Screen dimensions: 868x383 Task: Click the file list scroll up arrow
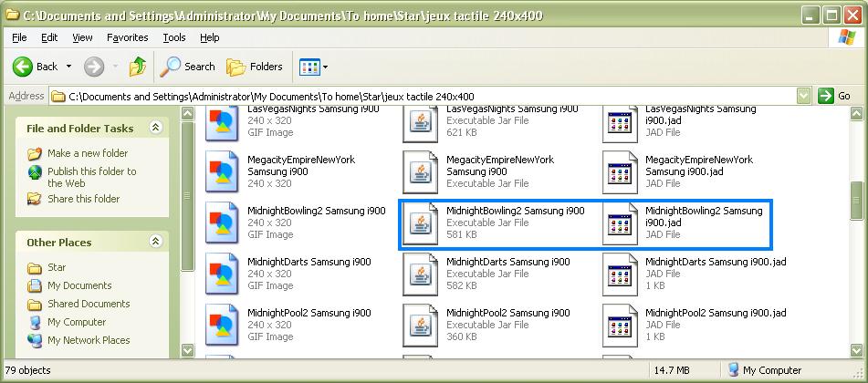(x=856, y=114)
